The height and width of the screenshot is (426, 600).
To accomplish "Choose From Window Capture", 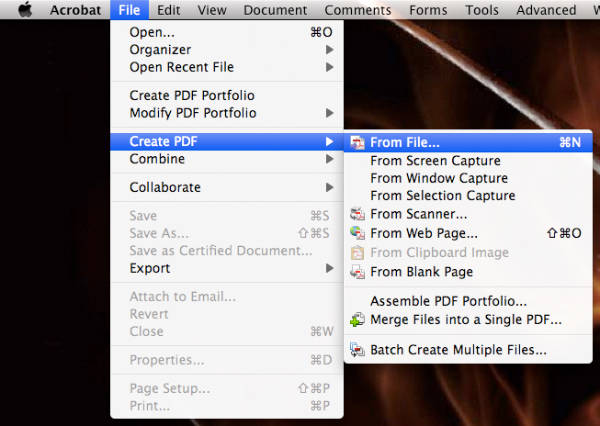I will tap(468, 178).
